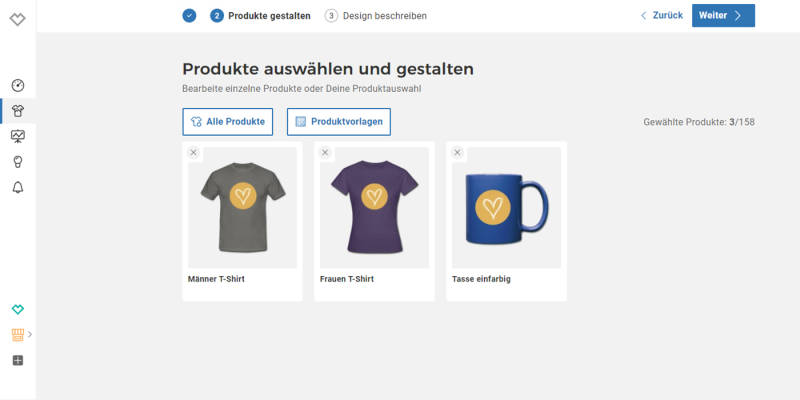Open the Alle Produkte button

click(228, 122)
